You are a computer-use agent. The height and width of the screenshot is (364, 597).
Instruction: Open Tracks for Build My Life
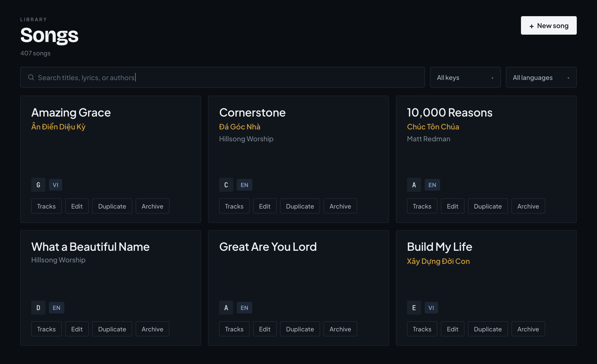coord(422,329)
